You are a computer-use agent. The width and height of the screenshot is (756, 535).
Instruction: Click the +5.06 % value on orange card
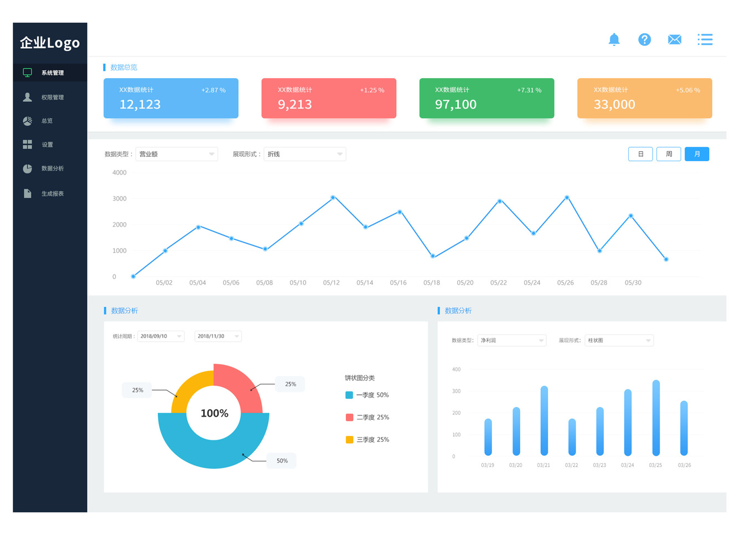click(687, 90)
